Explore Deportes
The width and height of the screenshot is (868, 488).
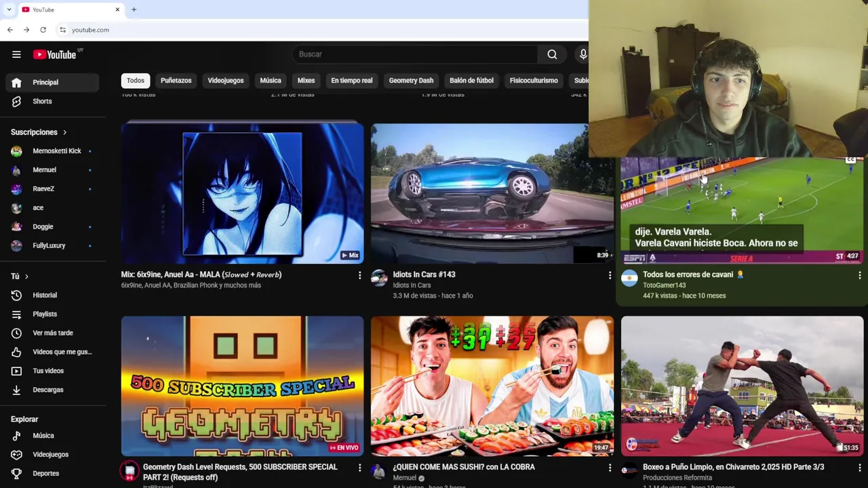(x=52, y=474)
